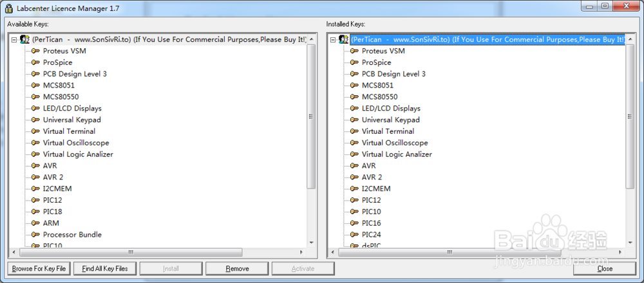Maximize the Licence Manager window
This screenshot has width=644, height=283.
tap(605, 5)
